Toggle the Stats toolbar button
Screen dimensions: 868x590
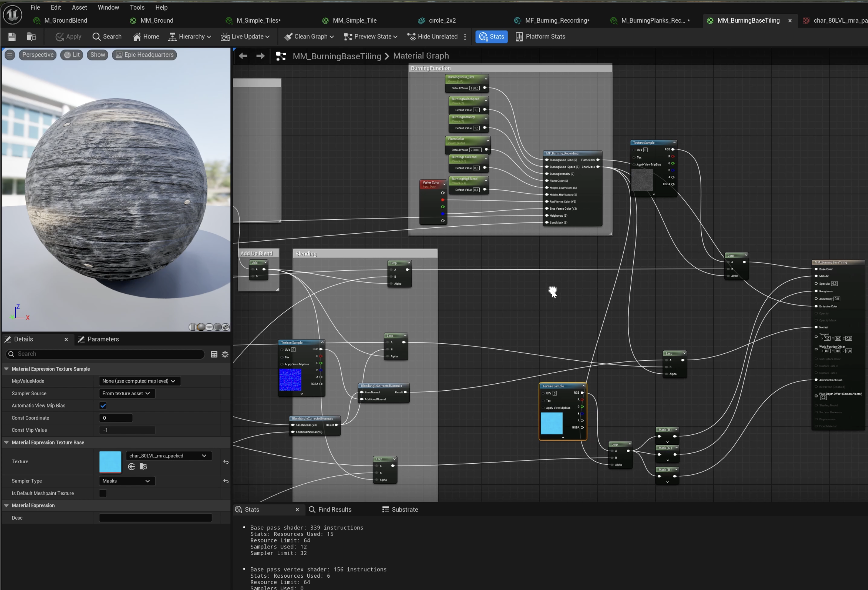tap(491, 36)
